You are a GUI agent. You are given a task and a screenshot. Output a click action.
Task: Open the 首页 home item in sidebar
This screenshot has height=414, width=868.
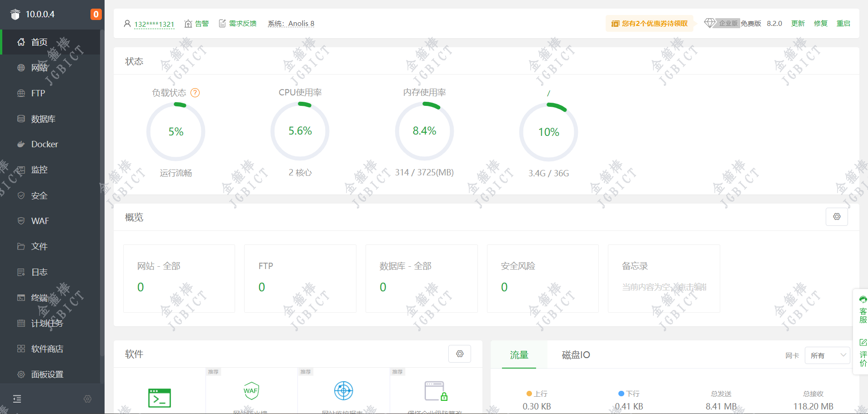coord(50,42)
